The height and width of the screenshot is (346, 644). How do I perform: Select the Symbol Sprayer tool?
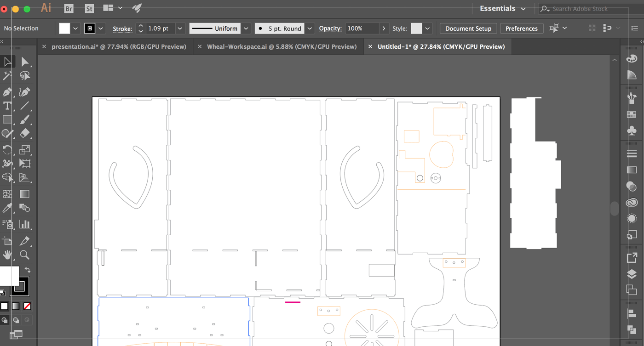tap(7, 224)
